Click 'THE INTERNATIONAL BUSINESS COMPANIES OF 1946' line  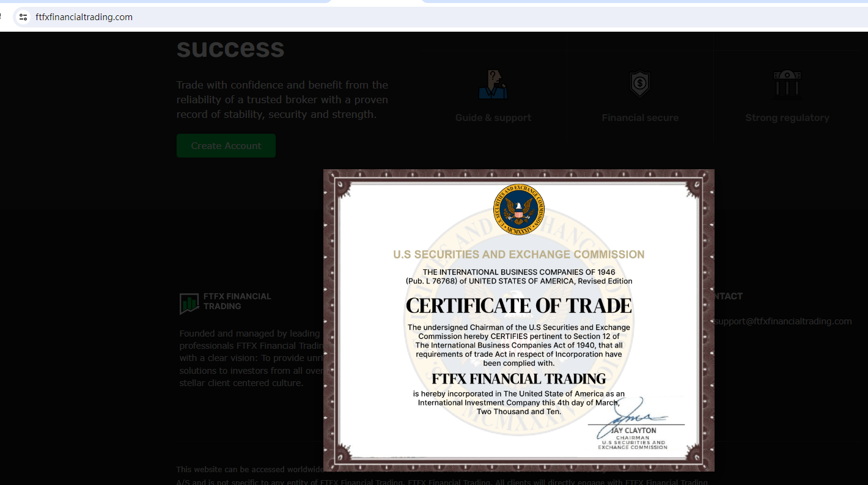[x=519, y=272]
